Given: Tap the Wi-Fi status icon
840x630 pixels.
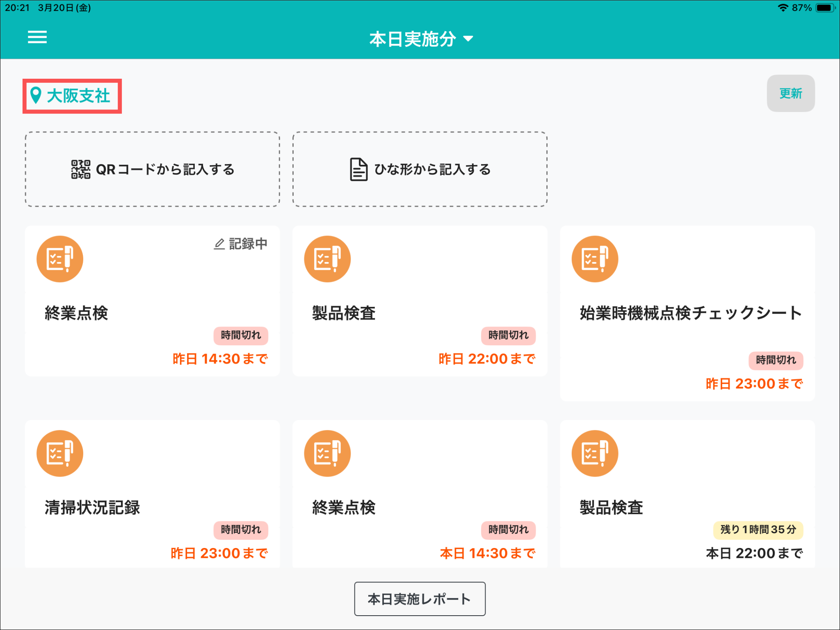Looking at the screenshot, I should (x=783, y=8).
